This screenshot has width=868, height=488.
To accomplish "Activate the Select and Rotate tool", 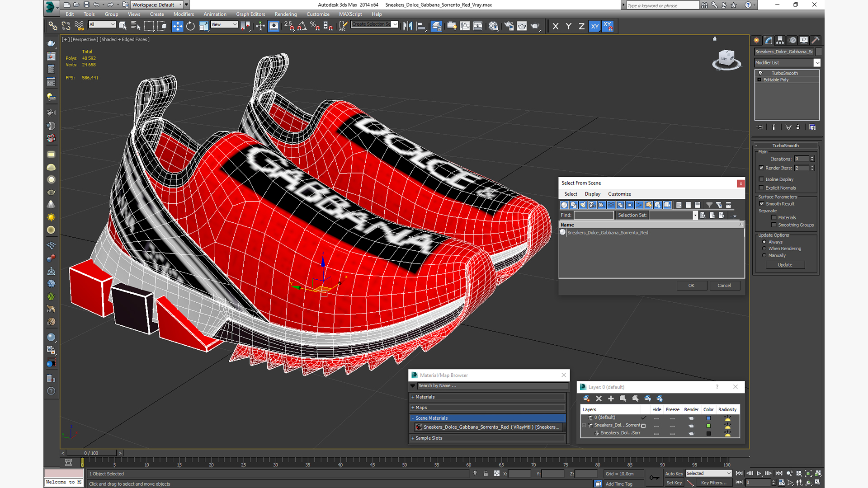I will coord(190,26).
